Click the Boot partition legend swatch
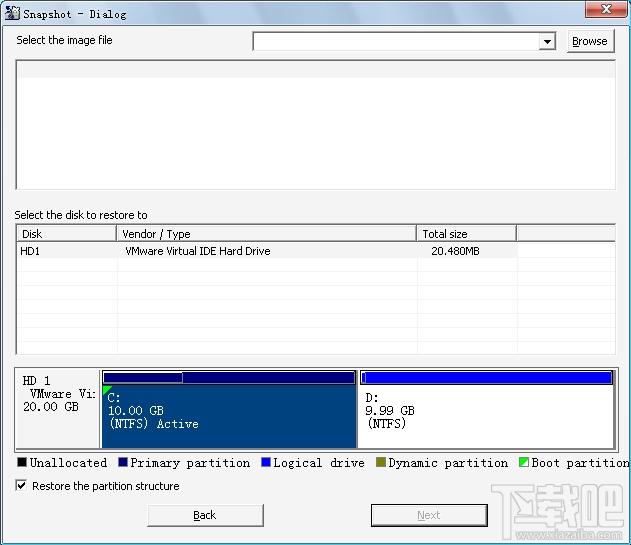Image resolution: width=631 pixels, height=545 pixels. [524, 462]
